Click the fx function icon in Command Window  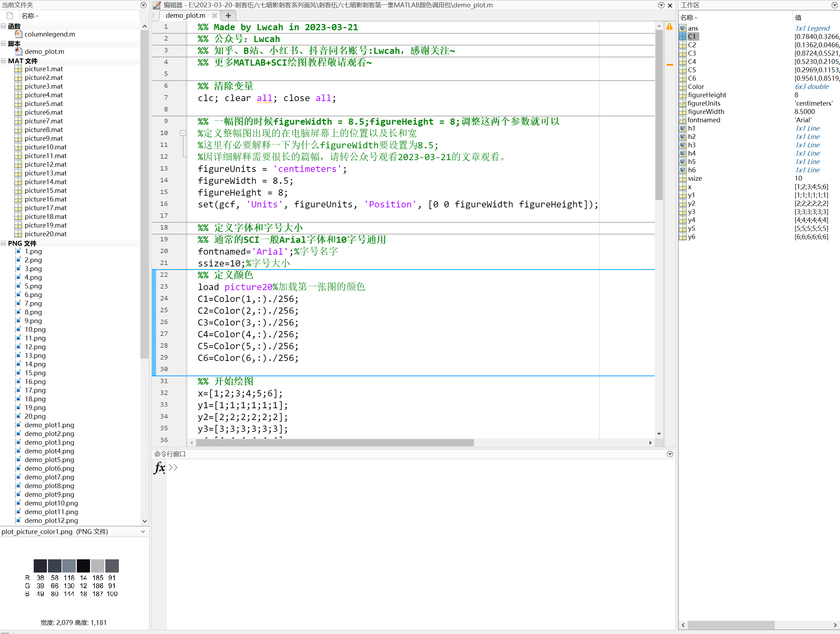click(159, 469)
